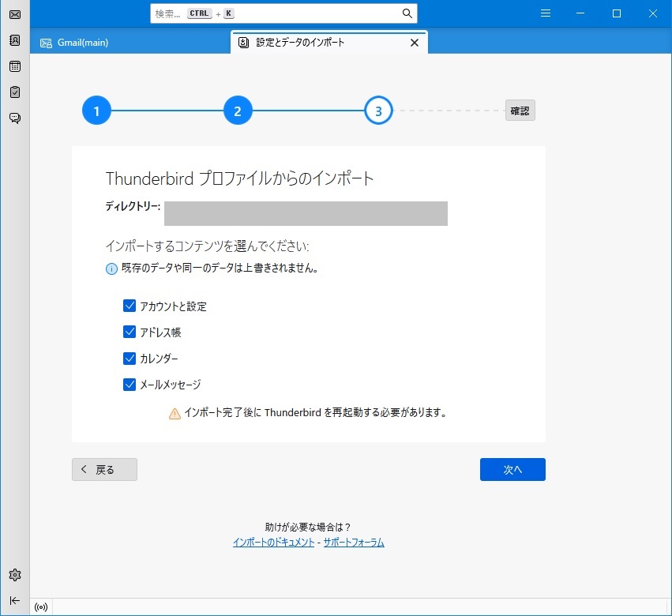Open the インポートのドキュメント link
Viewport: 672px width, 616px height.
click(x=273, y=543)
